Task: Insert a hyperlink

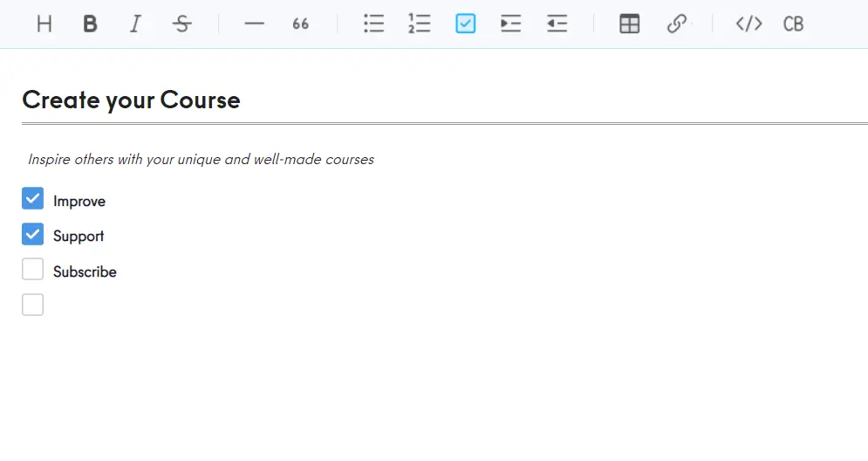Action: click(676, 24)
